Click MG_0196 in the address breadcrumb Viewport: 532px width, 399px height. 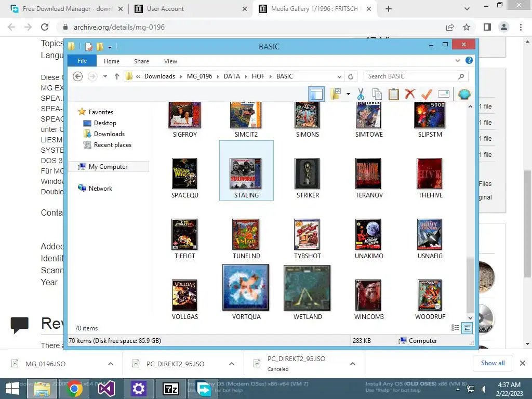click(x=199, y=76)
